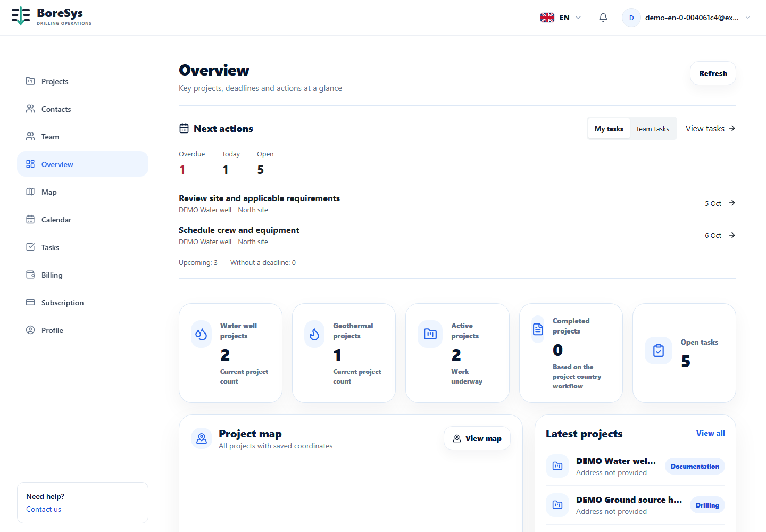Click Upcoming: 3 text
Image resolution: width=766 pixels, height=532 pixels.
(198, 262)
